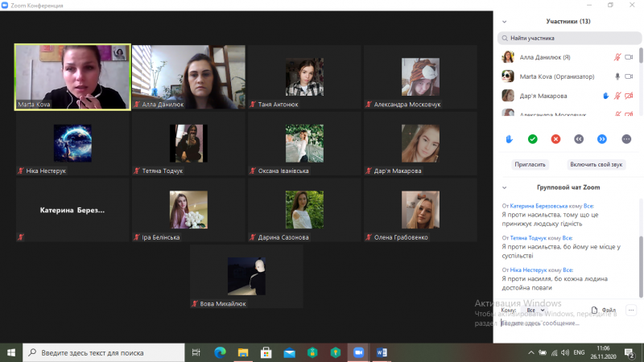
Task: Click sender link Катерина Березовська in chat
Action: (539, 206)
